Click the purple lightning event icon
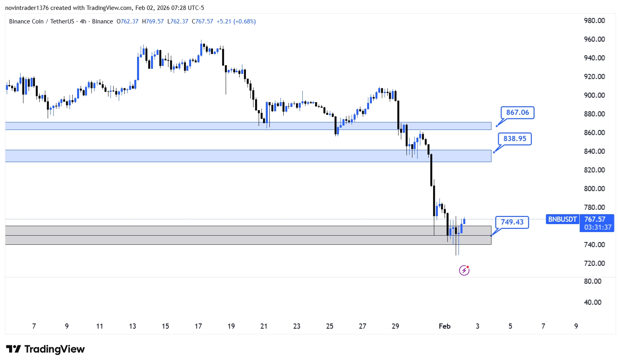 coord(464,271)
